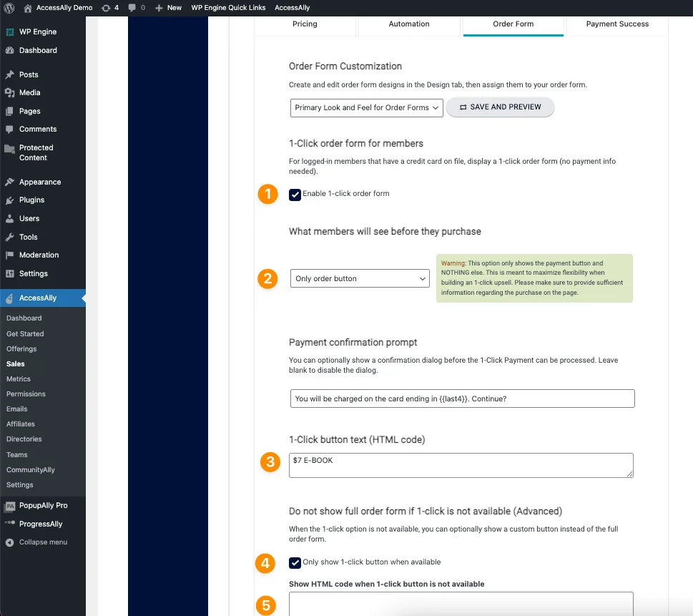Image resolution: width=693 pixels, height=616 pixels.
Task: Open Plugins using its plug icon
Action: (x=10, y=200)
